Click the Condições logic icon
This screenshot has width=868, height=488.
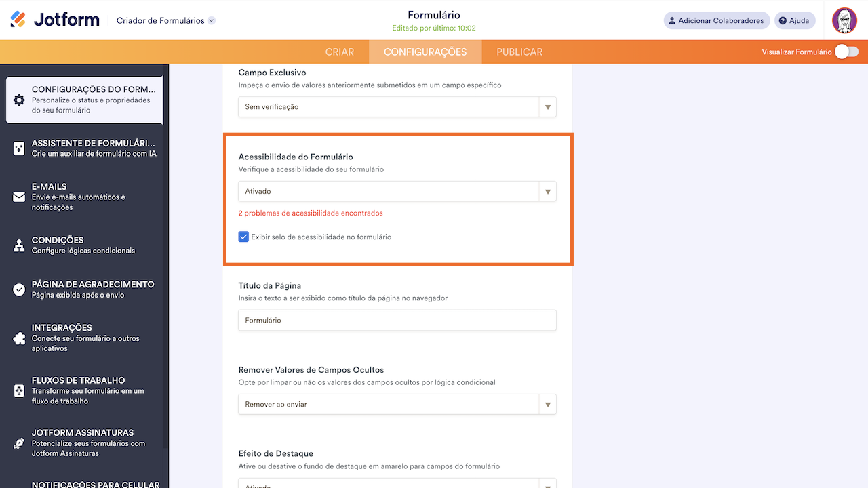[19, 245]
